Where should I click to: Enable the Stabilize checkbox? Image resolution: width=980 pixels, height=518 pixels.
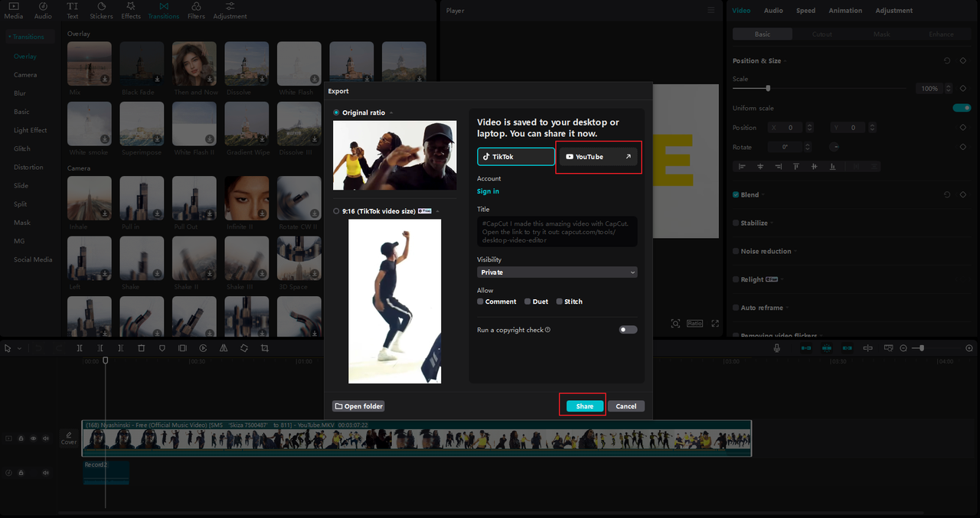pos(736,223)
